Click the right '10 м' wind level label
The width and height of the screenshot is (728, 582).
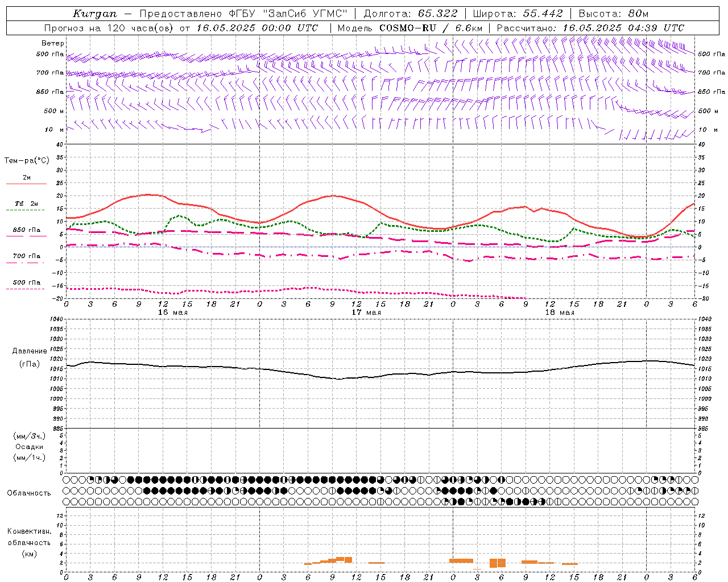[708, 130]
